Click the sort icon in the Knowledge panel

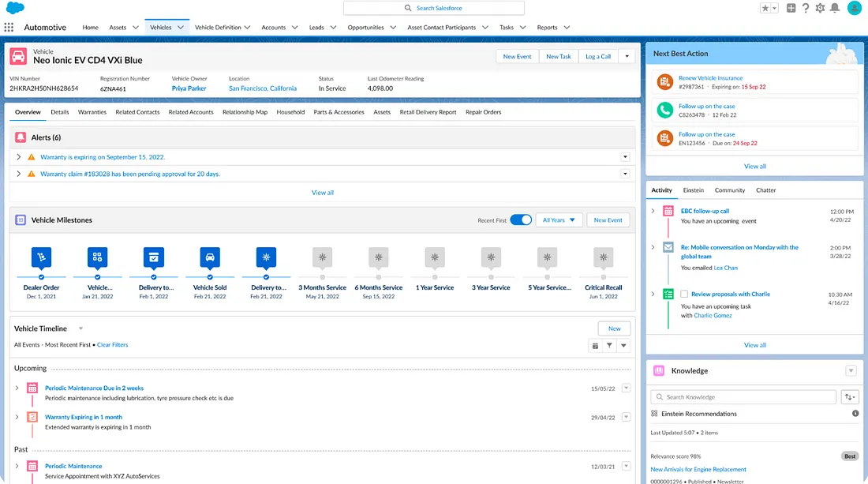pos(850,396)
